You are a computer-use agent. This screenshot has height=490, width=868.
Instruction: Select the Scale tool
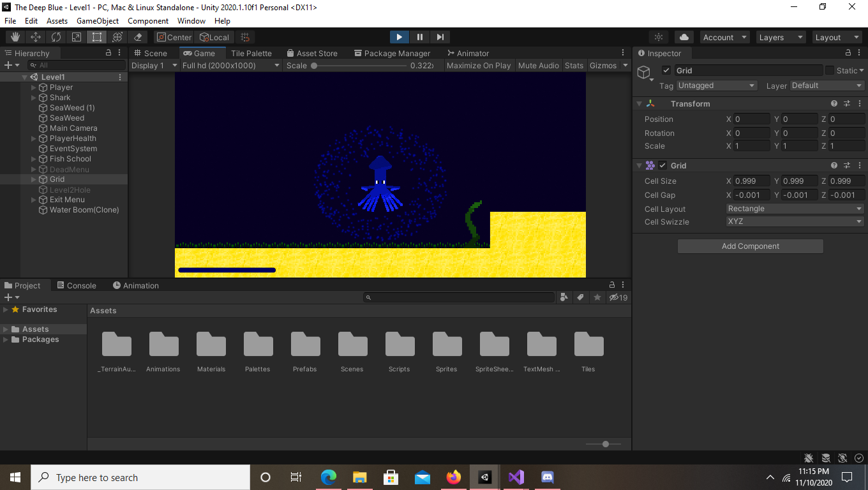pyautogui.click(x=77, y=37)
